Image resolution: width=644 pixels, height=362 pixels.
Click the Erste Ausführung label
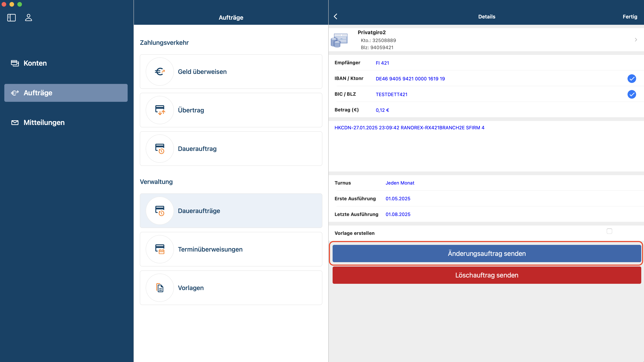click(x=355, y=199)
